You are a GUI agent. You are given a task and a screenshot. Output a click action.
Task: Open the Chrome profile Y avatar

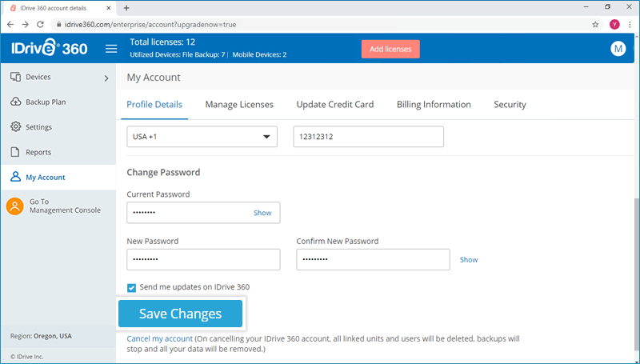[614, 25]
